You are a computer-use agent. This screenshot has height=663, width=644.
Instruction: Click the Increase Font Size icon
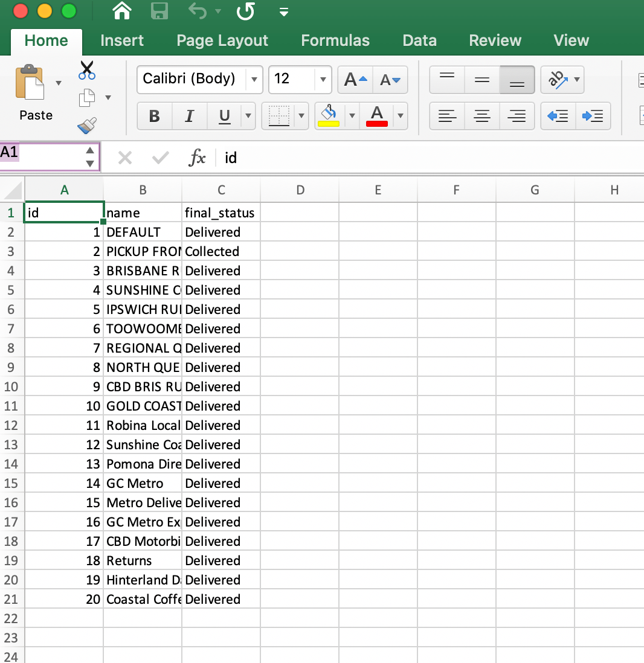(x=355, y=80)
